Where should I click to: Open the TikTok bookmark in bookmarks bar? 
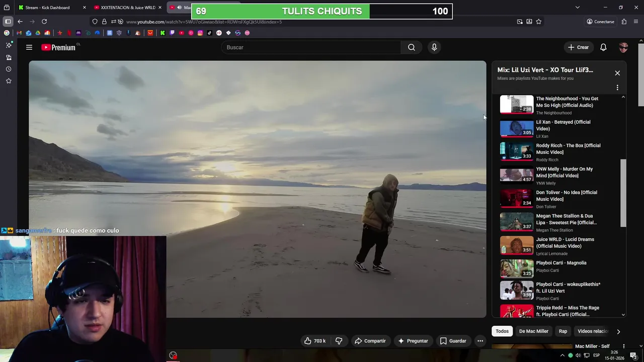click(x=209, y=33)
